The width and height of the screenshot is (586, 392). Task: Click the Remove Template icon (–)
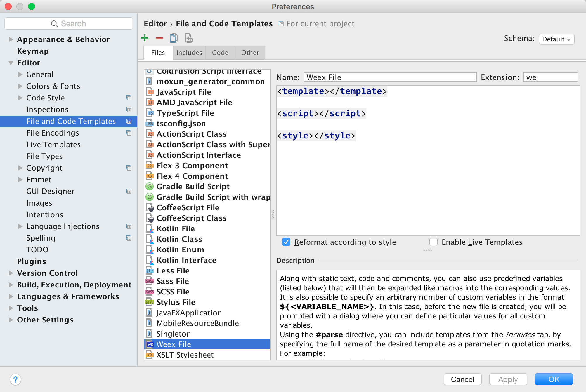(x=159, y=39)
